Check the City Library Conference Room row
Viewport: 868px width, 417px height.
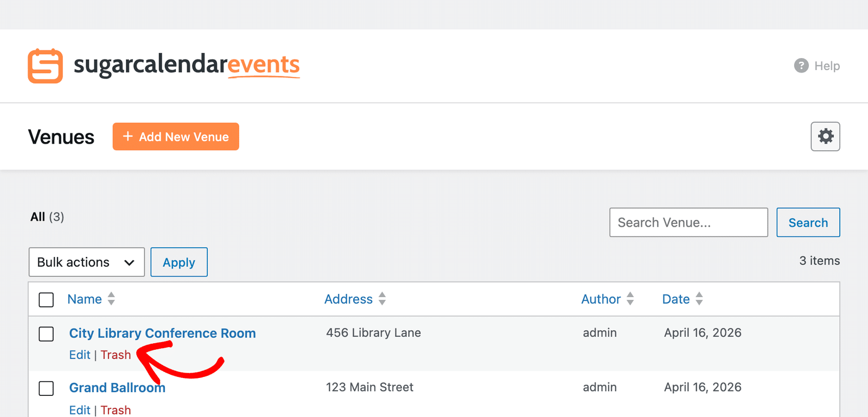[46, 333]
